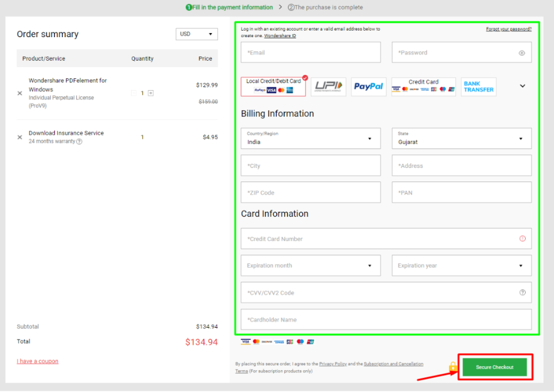Choose PayPal as payment method
Viewport: 554px width, 392px height.
[369, 87]
